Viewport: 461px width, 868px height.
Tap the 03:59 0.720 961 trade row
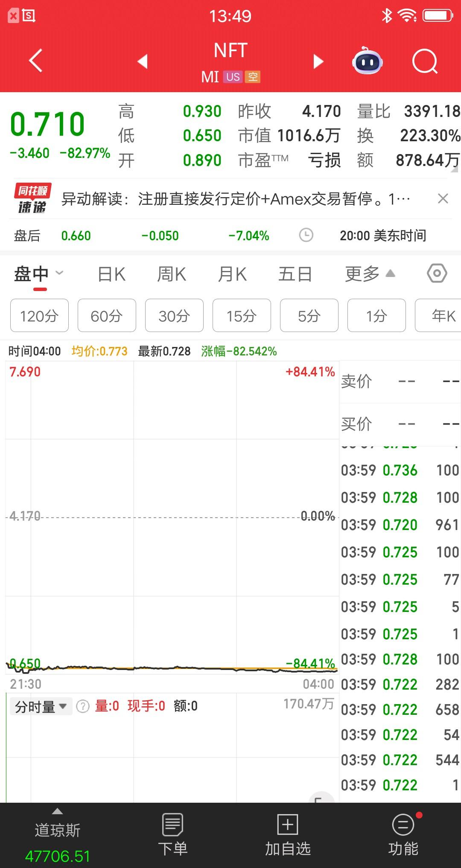(400, 525)
